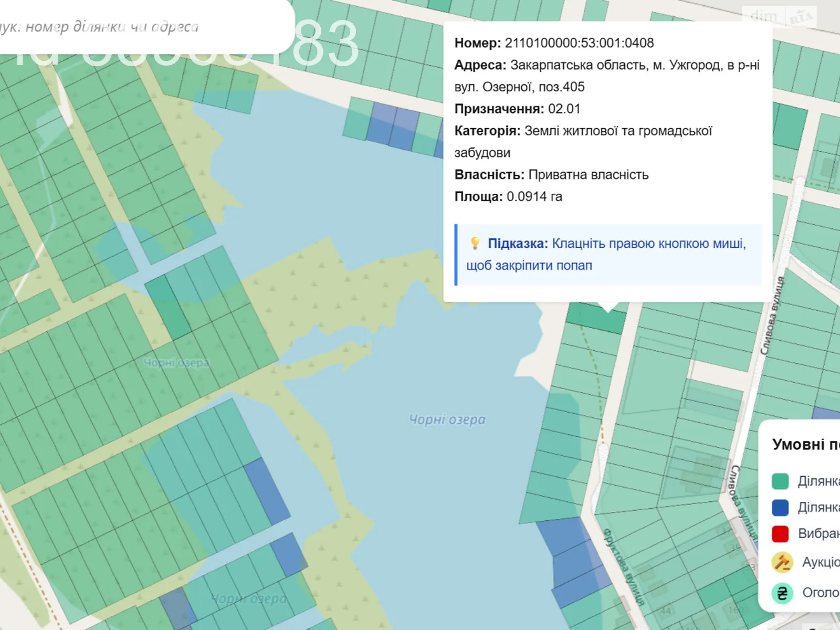Click the central 'Чорні озера' lake label
This screenshot has height=630, width=840.
click(447, 419)
